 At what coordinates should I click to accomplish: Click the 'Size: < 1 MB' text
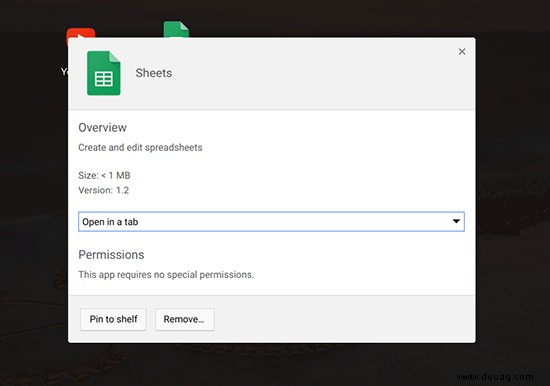coord(104,175)
